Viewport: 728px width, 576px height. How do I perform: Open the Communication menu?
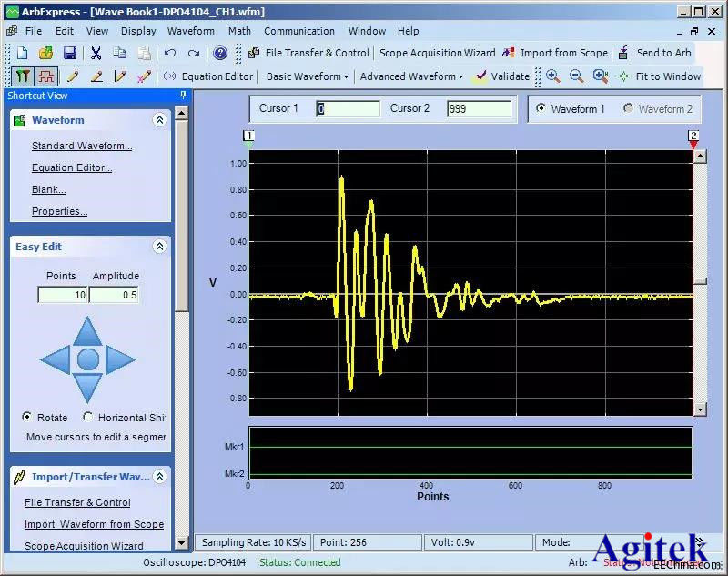299,31
